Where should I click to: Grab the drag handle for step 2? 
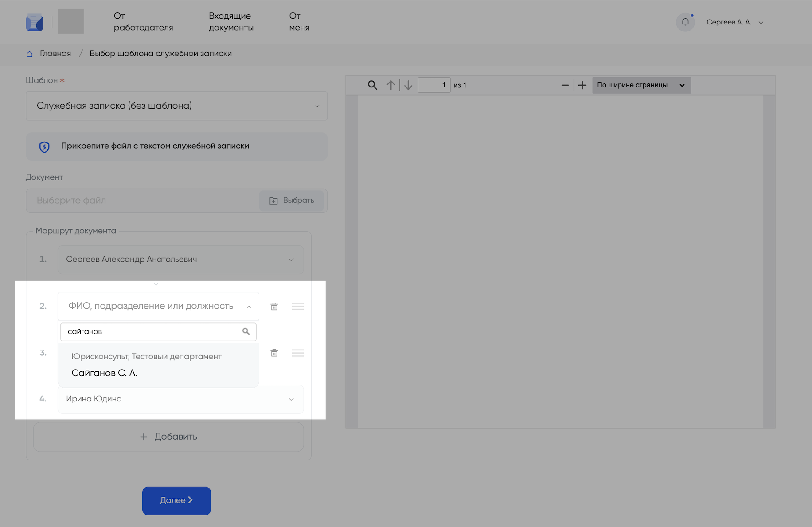(298, 307)
